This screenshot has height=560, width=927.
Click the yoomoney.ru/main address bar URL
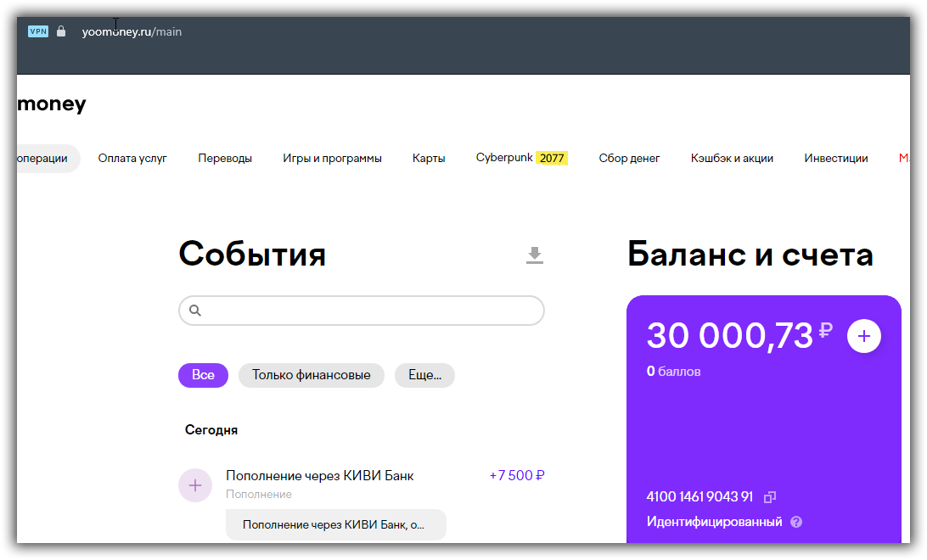[132, 32]
